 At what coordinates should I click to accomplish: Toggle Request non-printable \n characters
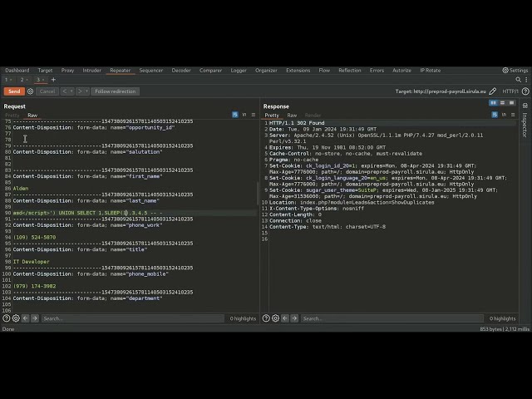244,115
